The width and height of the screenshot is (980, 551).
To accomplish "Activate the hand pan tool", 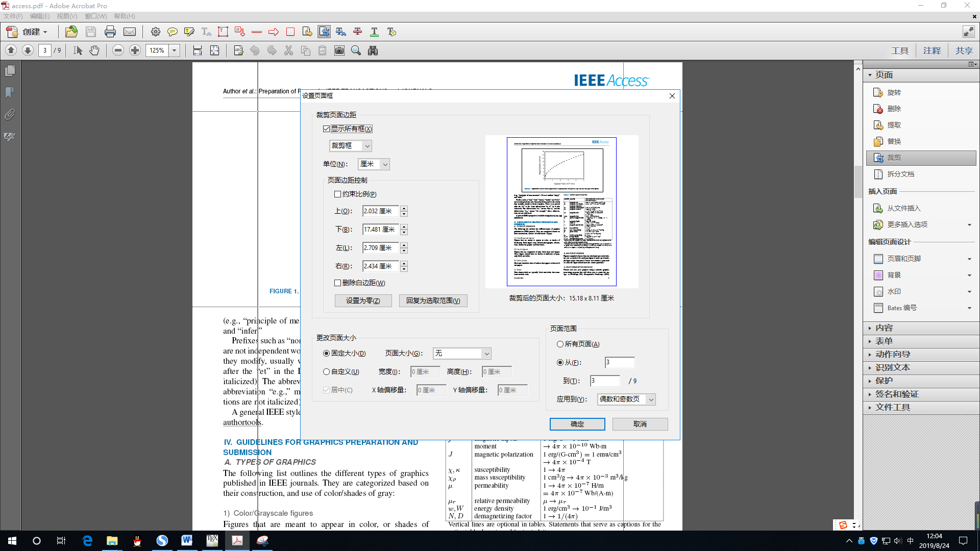I will coord(94,50).
